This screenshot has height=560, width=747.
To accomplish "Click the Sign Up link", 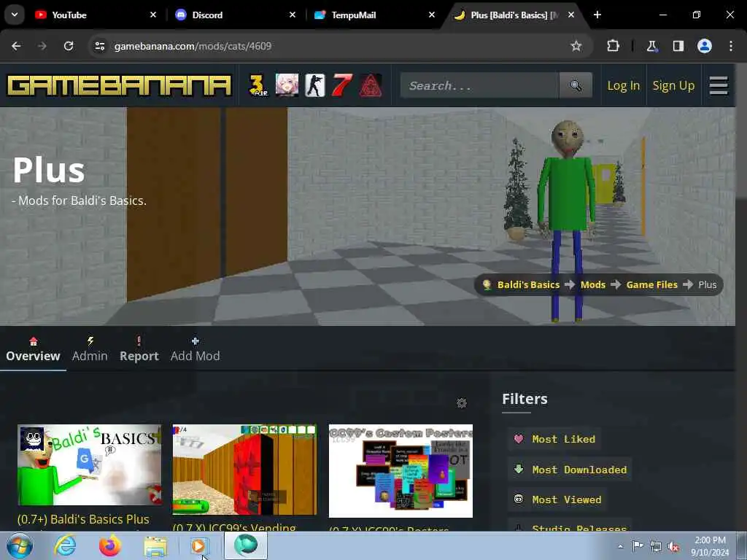I will [673, 86].
